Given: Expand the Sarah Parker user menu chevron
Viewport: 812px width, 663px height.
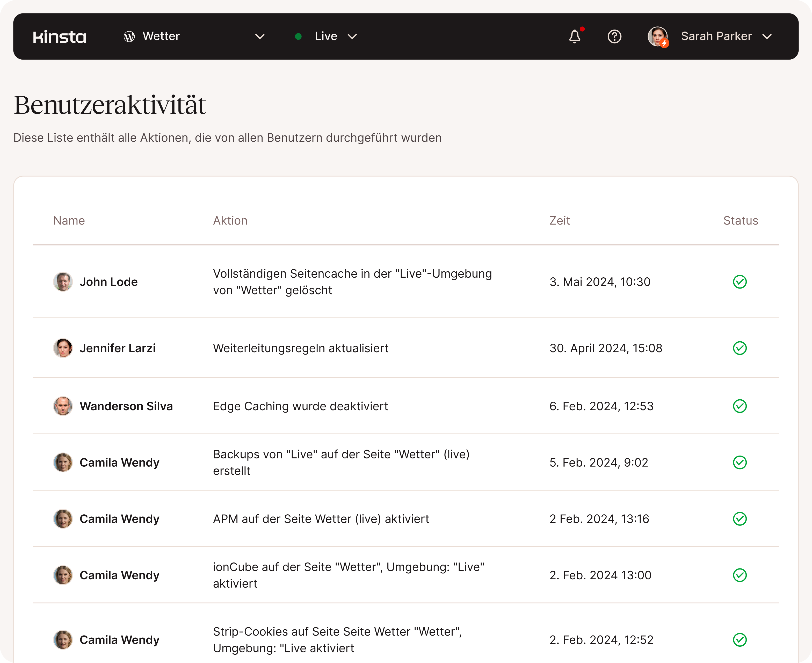Looking at the screenshot, I should click(767, 37).
